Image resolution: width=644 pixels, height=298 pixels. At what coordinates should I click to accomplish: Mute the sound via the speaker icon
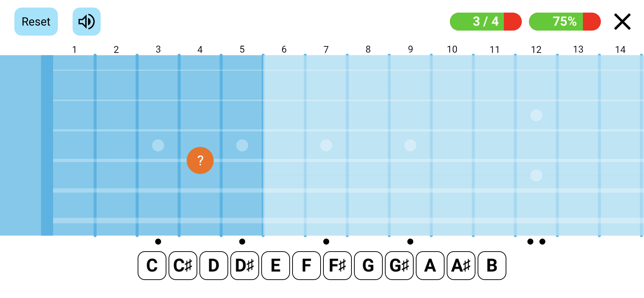86,22
